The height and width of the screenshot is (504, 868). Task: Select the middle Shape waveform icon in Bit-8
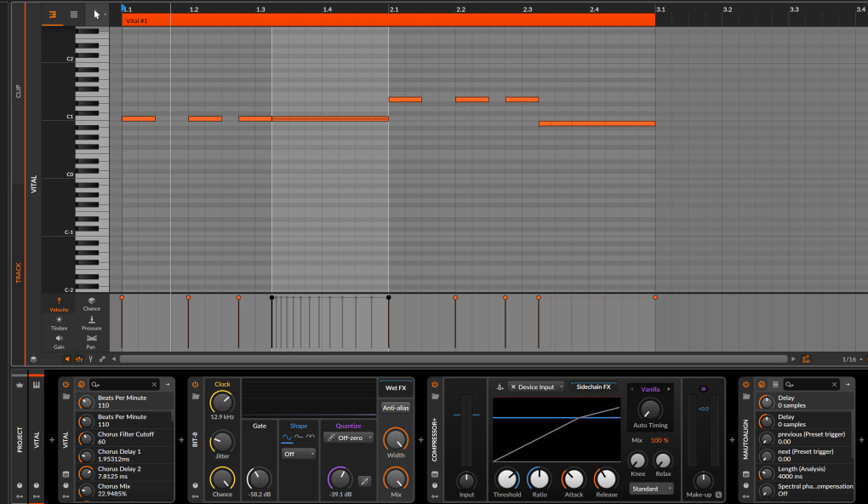pos(299,438)
